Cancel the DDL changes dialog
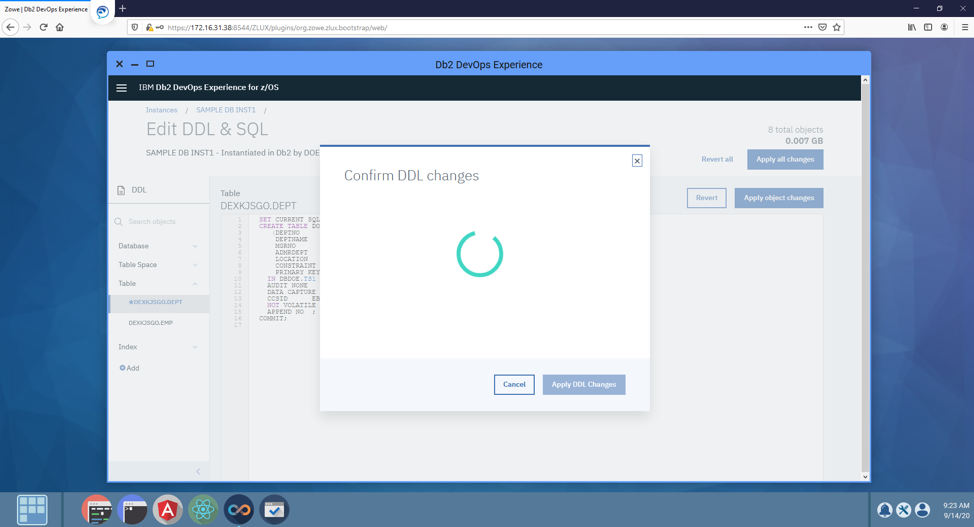The width and height of the screenshot is (974, 527). [514, 385]
